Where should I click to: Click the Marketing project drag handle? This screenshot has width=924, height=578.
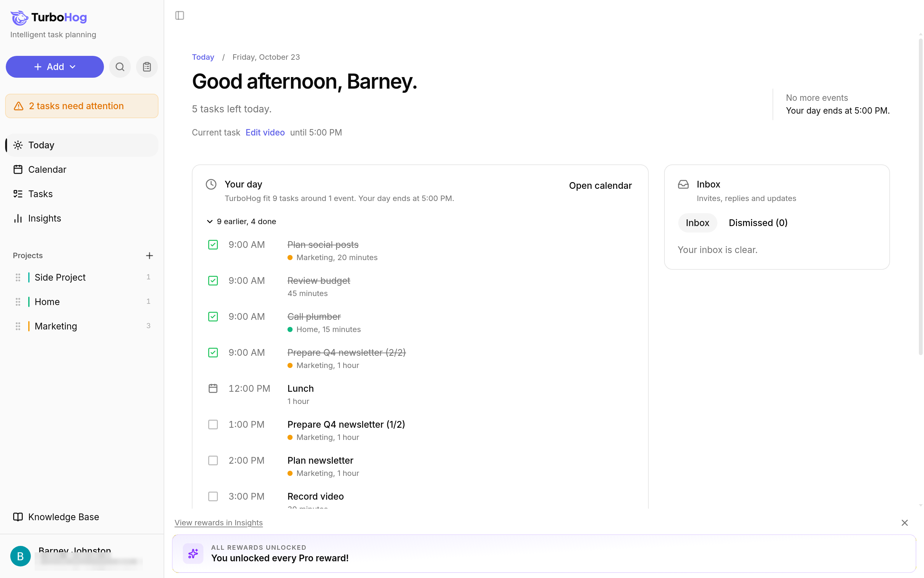tap(18, 326)
